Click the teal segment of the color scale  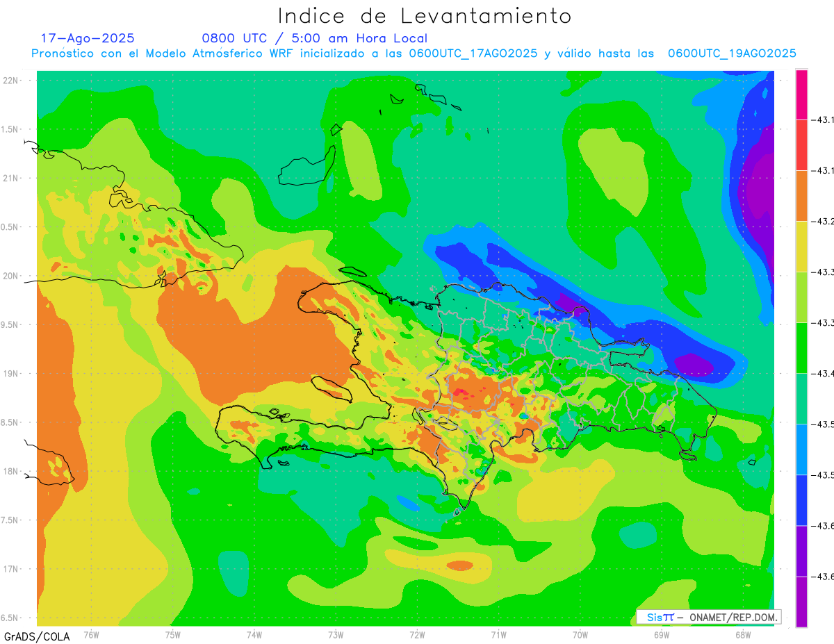(801, 399)
